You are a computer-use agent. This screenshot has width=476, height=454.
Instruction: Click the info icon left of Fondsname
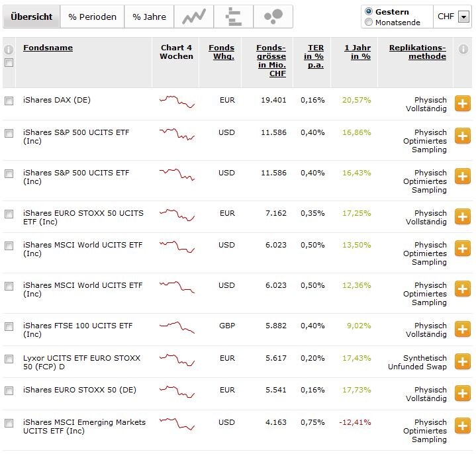[9, 50]
